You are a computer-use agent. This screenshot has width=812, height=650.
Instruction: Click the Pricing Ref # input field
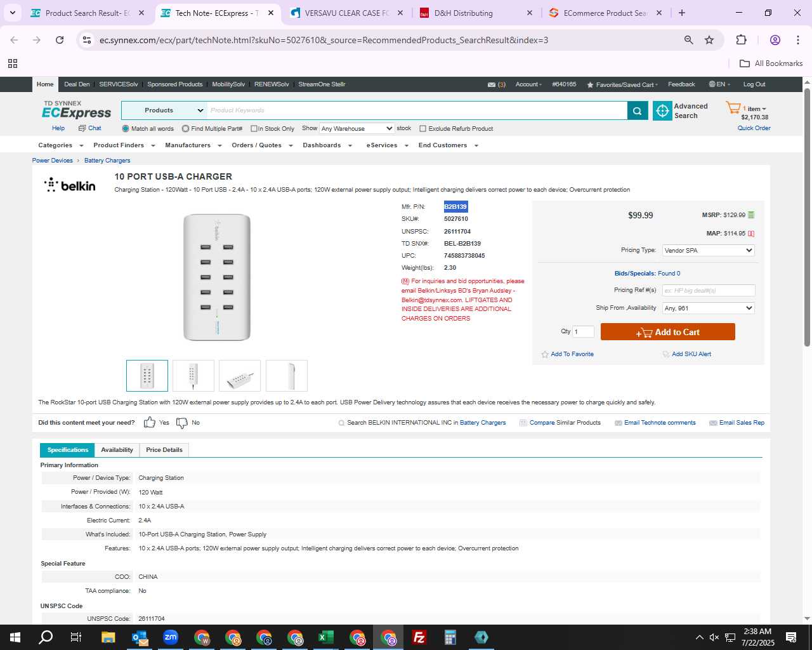(709, 291)
